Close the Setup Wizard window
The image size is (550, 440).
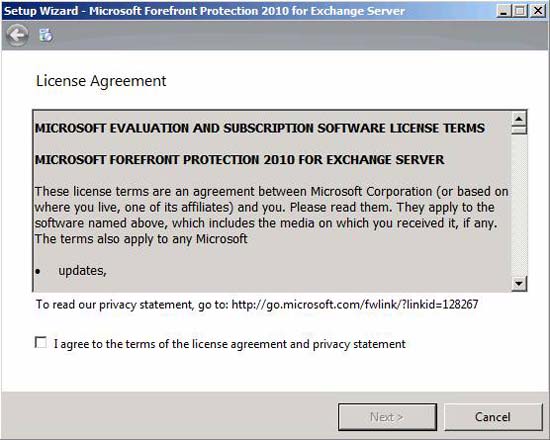click(537, 11)
